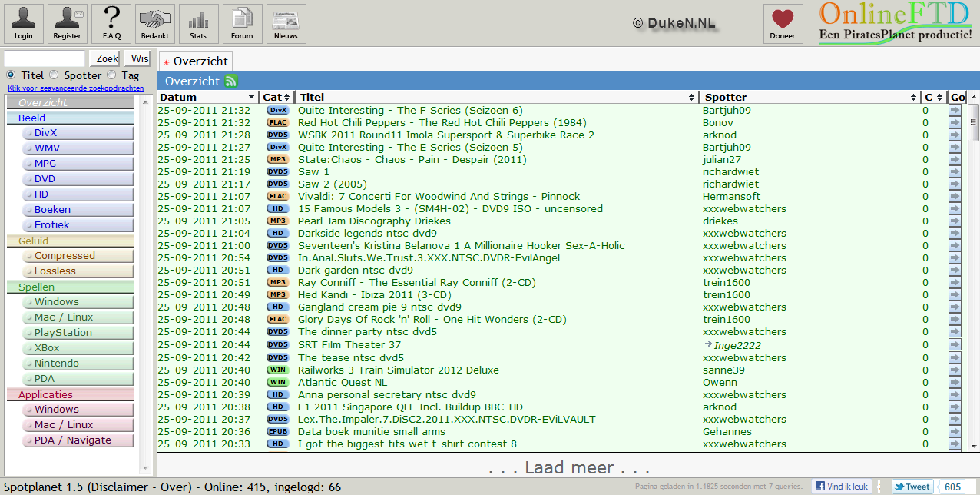This screenshot has height=495, width=980.
Task: Expand the Applicaties category header
Action: pyautogui.click(x=70, y=394)
